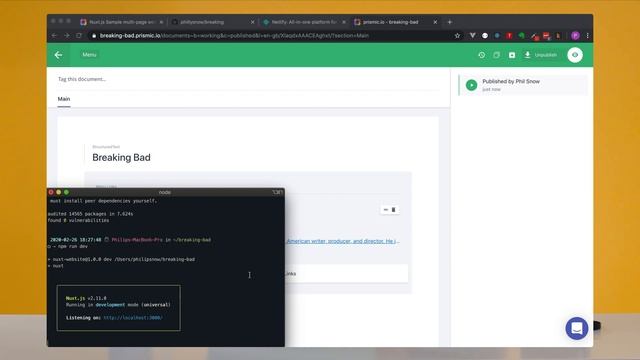Open a new browser tab with plus
Image resolution: width=640 pixels, height=360 pixels.
click(449, 22)
